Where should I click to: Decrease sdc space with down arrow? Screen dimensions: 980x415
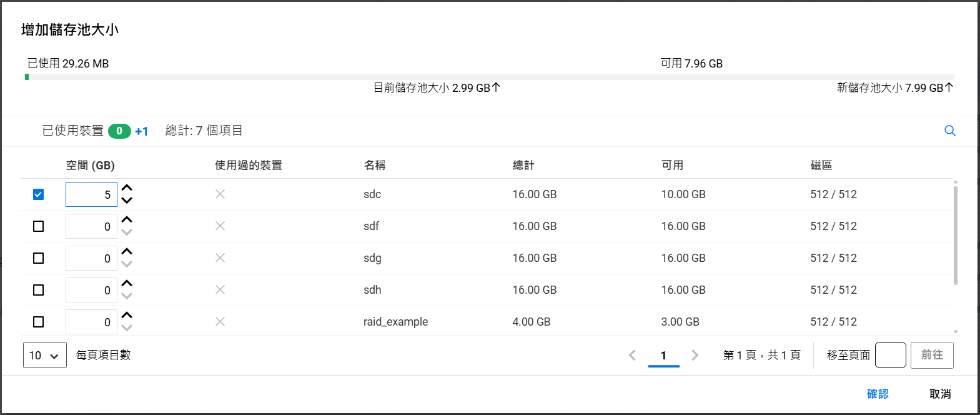point(127,201)
